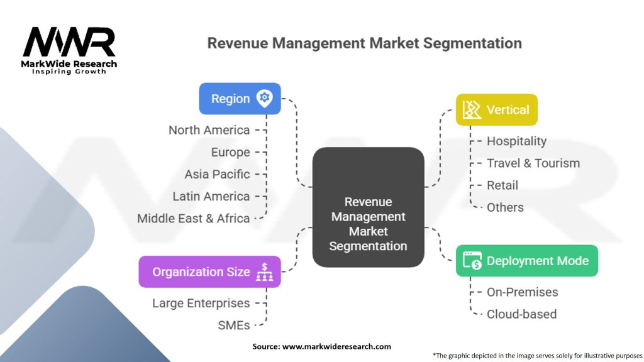Click the 'Cloud-based' deployment item
This screenshot has height=362, width=644.
coord(521,314)
